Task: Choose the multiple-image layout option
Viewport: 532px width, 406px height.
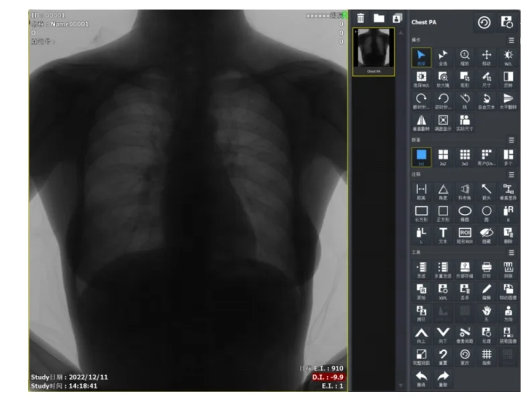Action: [508, 157]
